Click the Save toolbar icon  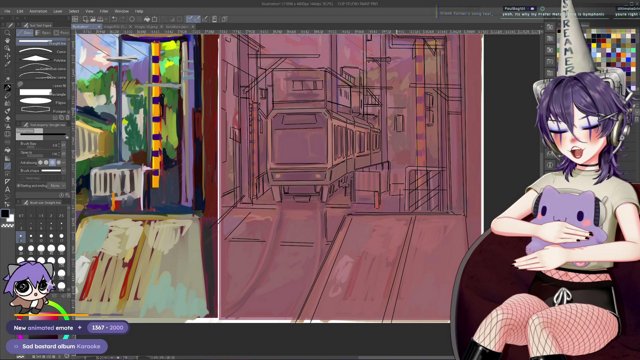click(100, 19)
